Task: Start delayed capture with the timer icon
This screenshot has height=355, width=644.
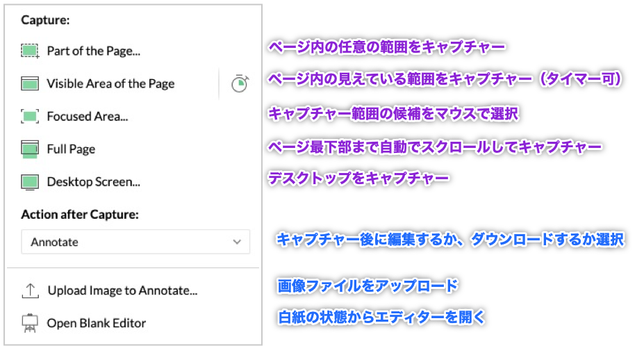Action: coord(239,83)
